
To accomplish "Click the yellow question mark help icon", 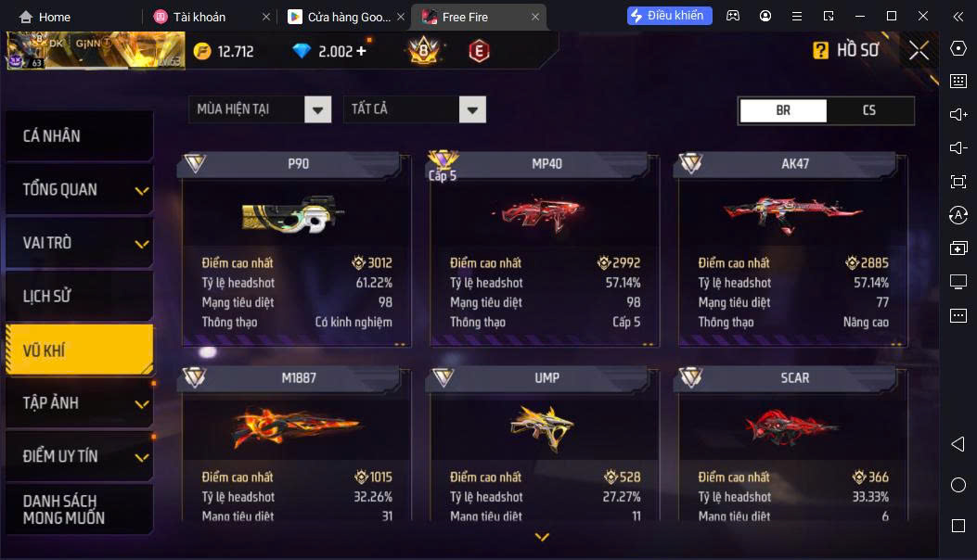I will (820, 50).
